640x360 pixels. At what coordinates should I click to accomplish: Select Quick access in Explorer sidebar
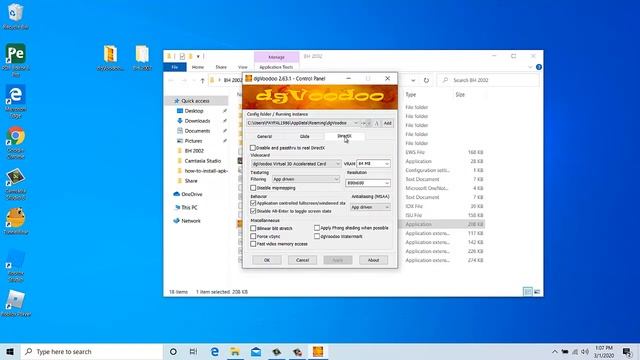196,101
